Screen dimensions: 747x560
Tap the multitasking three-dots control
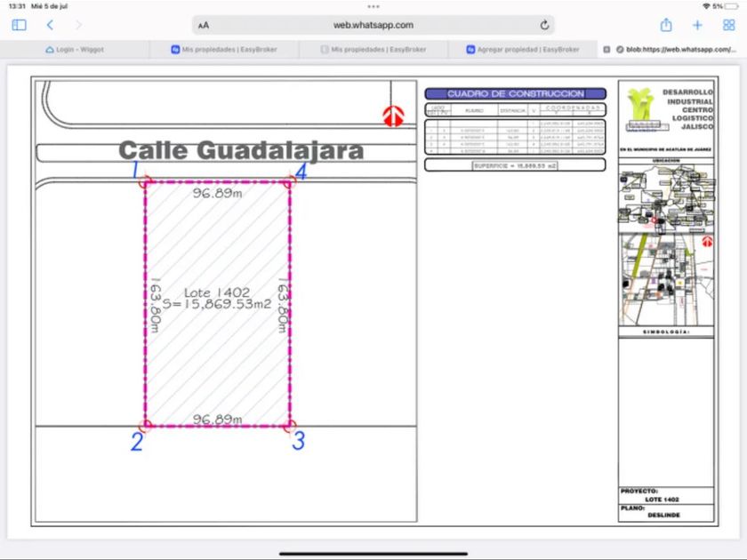(373, 6)
